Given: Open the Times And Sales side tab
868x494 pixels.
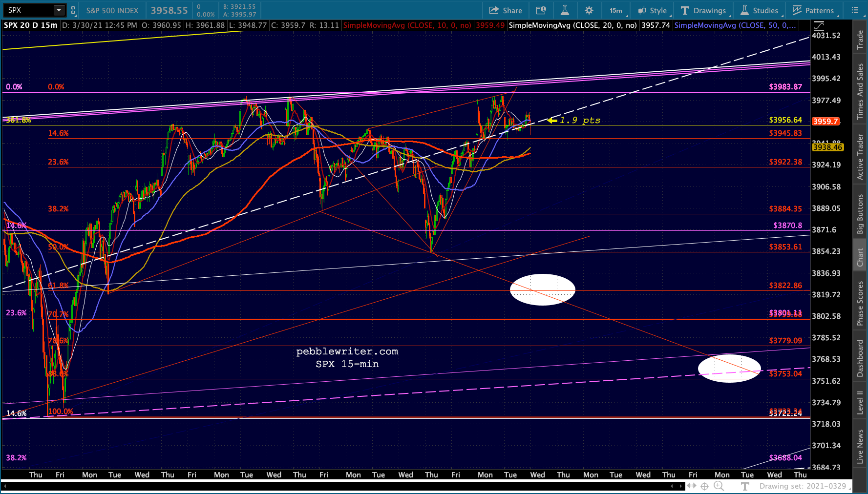Looking at the screenshot, I should [x=860, y=91].
